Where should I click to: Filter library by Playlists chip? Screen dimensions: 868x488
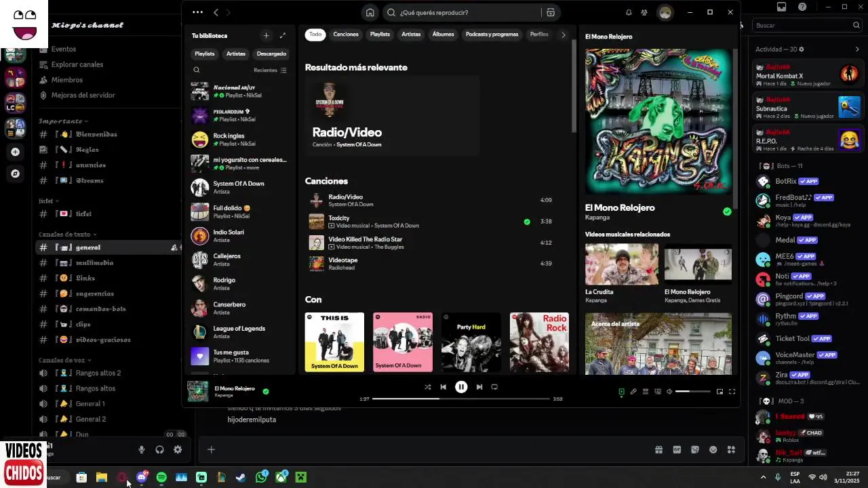205,54
